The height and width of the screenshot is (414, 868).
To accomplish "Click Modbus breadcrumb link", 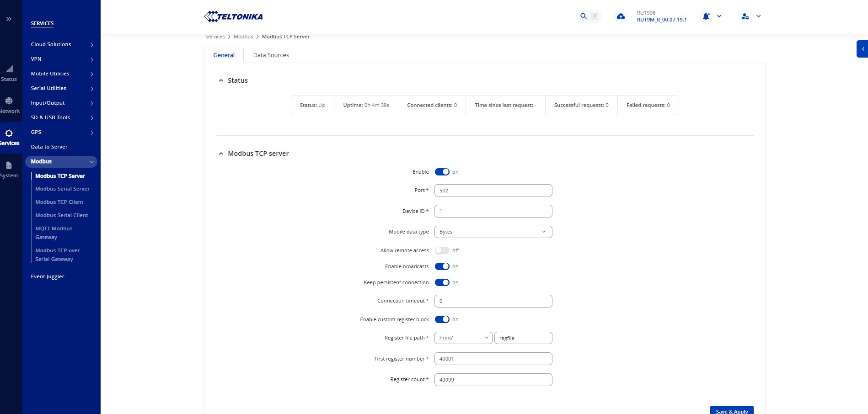I will pyautogui.click(x=243, y=37).
